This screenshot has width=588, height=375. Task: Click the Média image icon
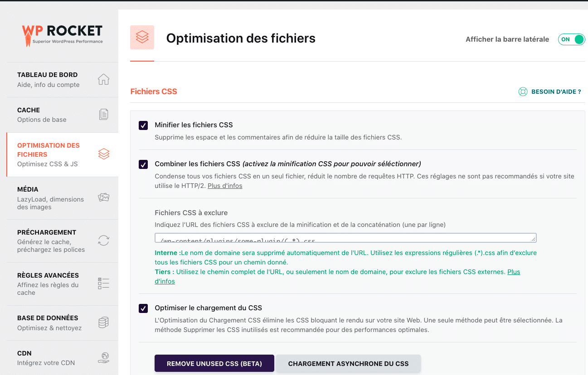point(103,197)
